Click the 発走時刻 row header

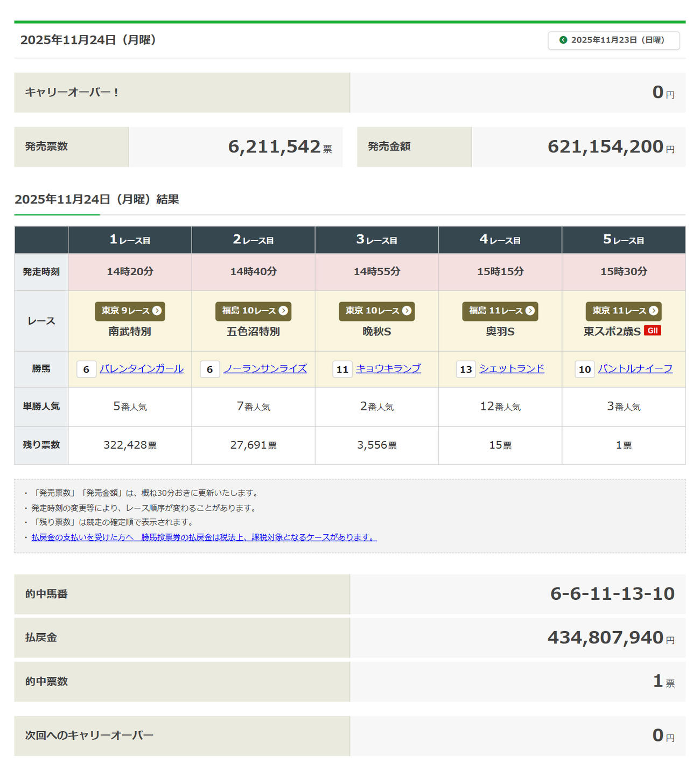[x=41, y=272]
